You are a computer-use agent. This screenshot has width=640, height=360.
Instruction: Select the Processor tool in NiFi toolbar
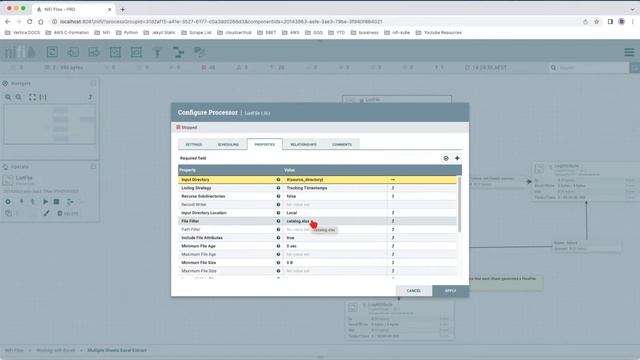[52, 52]
